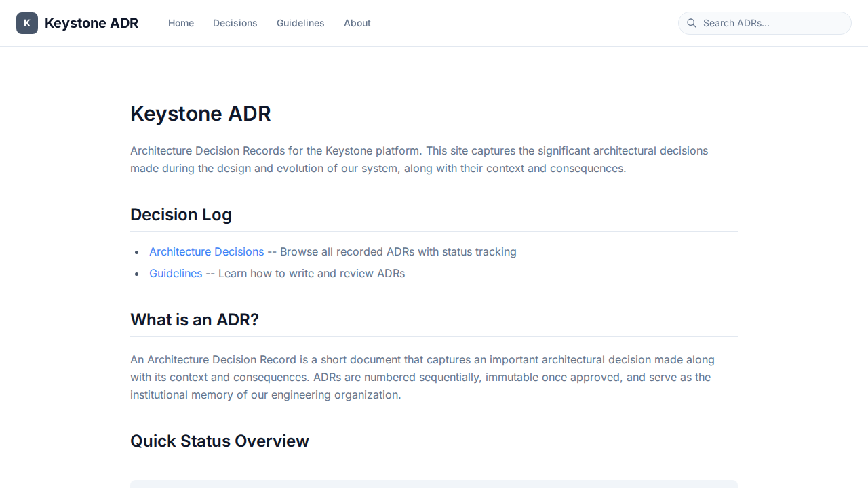Click the Keystone ADR site title in header
The height and width of the screenshot is (488, 868).
(92, 23)
